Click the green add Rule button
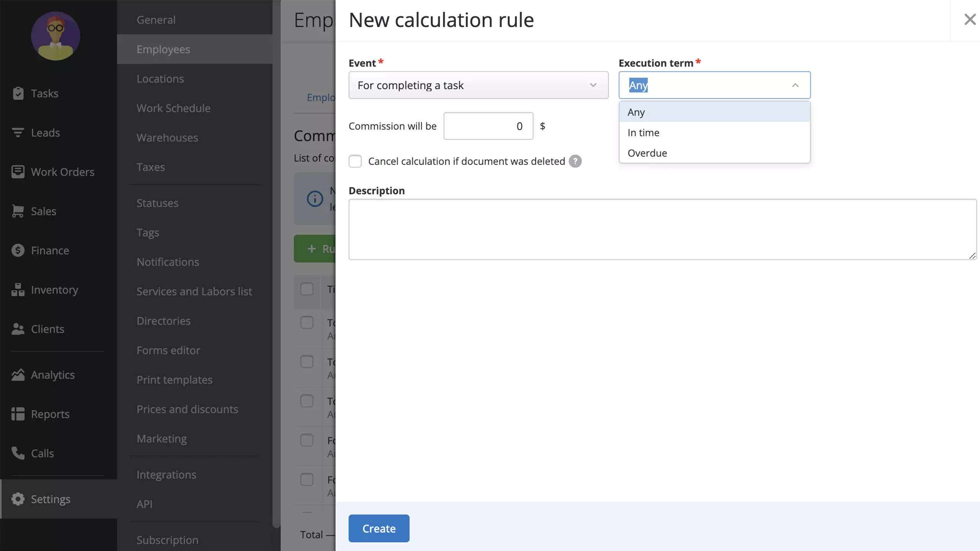Image resolution: width=980 pixels, height=551 pixels. [315, 249]
